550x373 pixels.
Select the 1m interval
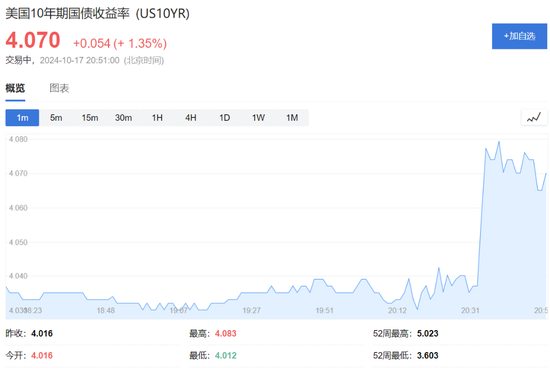click(22, 118)
